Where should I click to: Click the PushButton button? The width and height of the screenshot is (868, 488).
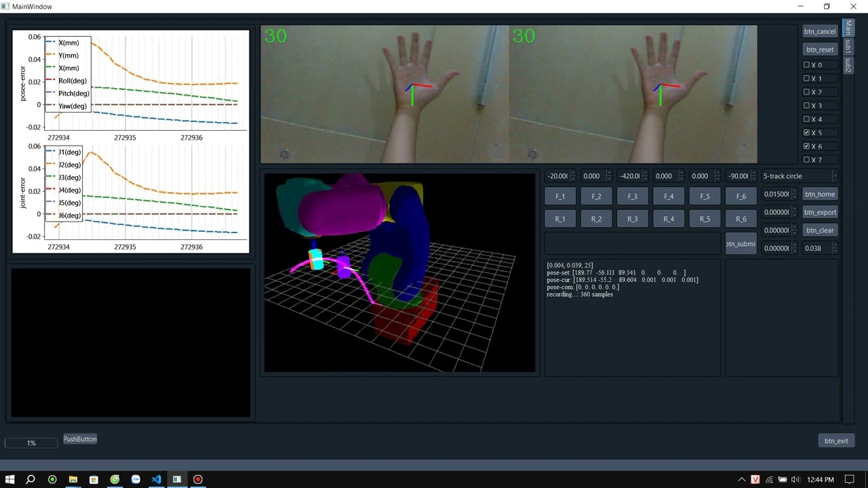pyautogui.click(x=80, y=439)
